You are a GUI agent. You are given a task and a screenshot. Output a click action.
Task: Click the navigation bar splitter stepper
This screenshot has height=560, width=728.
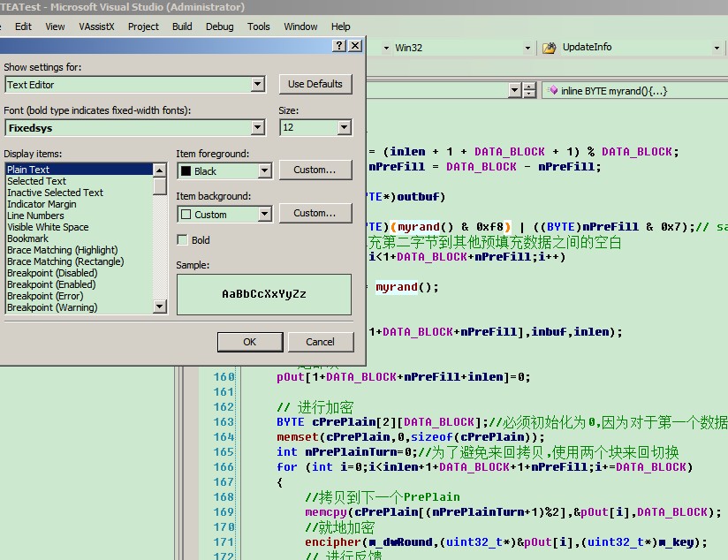[x=529, y=90]
